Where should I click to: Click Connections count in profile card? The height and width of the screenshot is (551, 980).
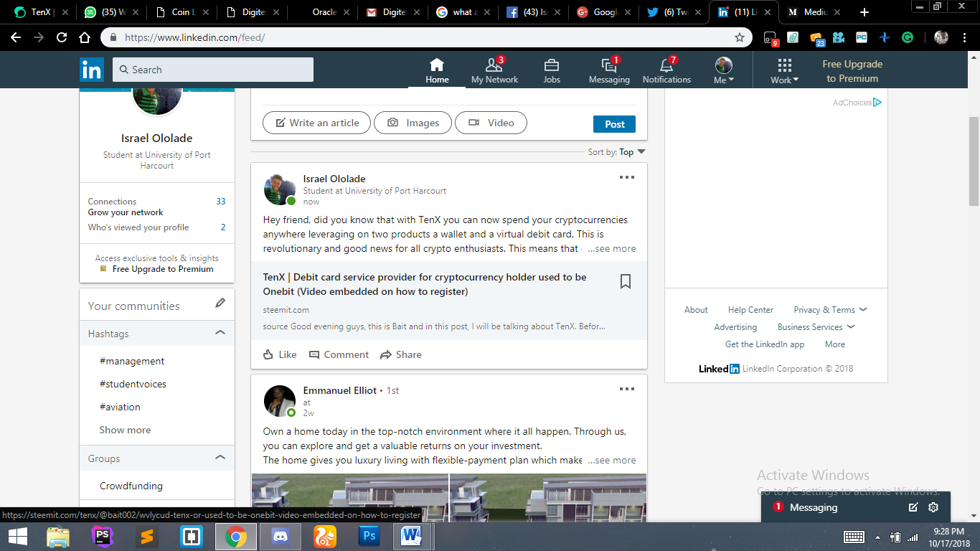point(221,202)
